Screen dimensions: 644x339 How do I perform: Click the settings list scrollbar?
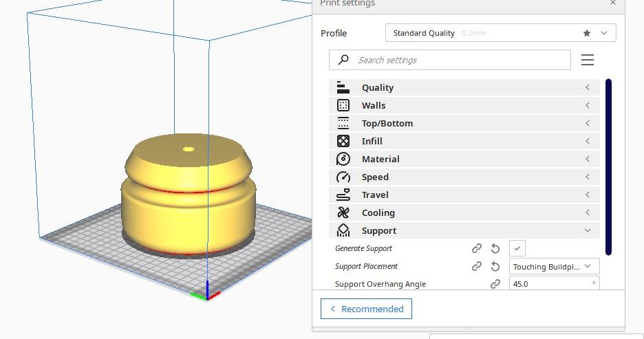pos(608,167)
